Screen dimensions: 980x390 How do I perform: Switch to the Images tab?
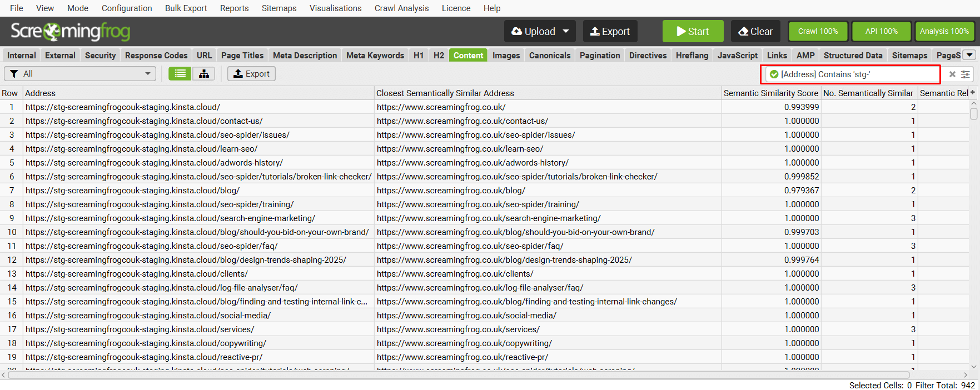point(506,55)
